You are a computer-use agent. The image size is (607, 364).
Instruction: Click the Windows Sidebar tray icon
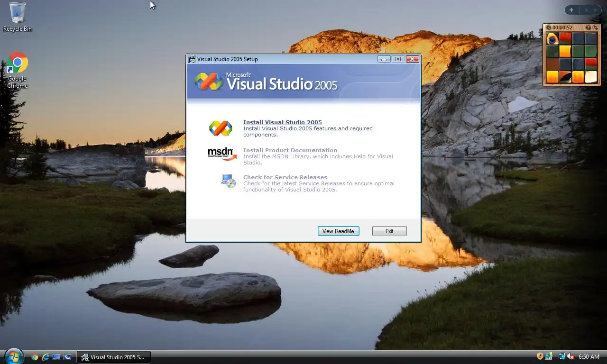549,356
